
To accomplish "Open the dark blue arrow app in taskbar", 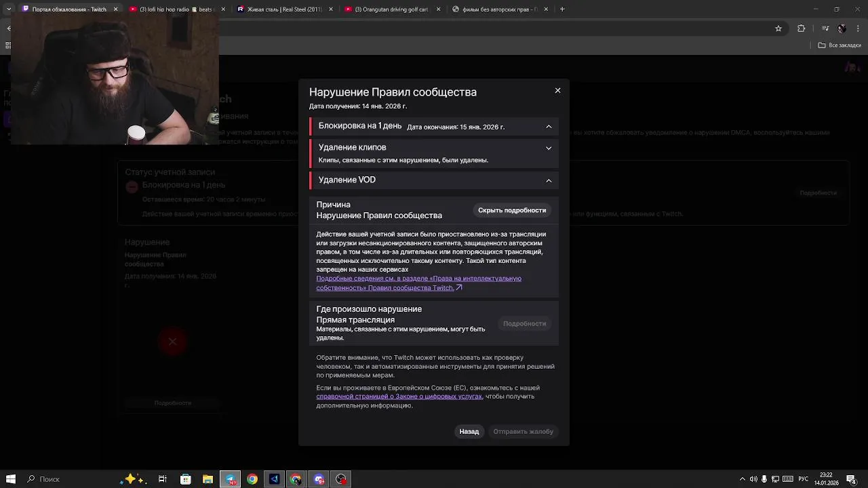I will (274, 479).
